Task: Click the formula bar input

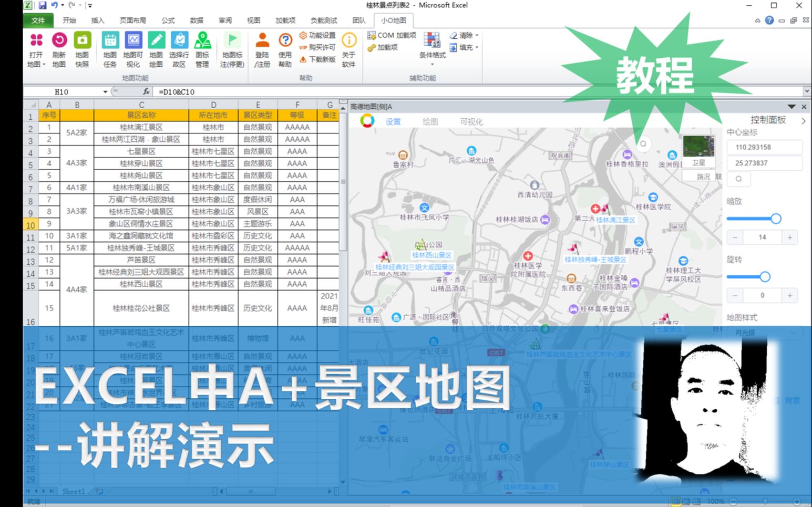Action: (x=478, y=91)
